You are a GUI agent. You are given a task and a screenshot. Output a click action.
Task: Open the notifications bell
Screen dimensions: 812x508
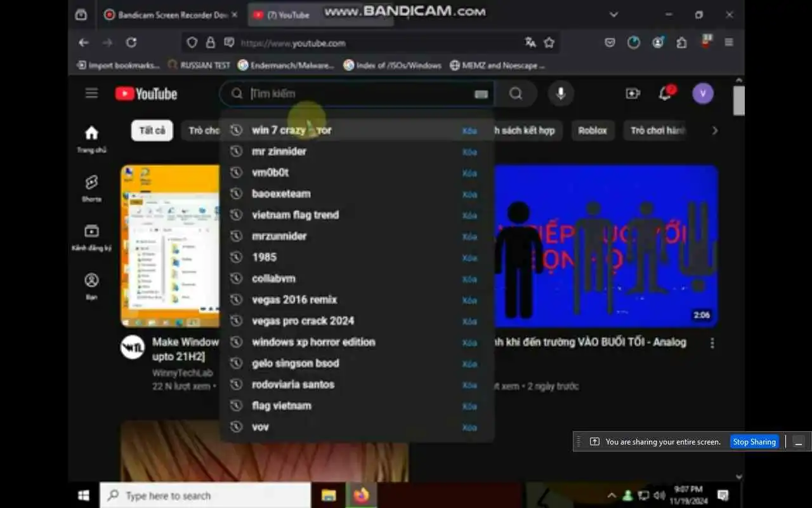coord(665,93)
